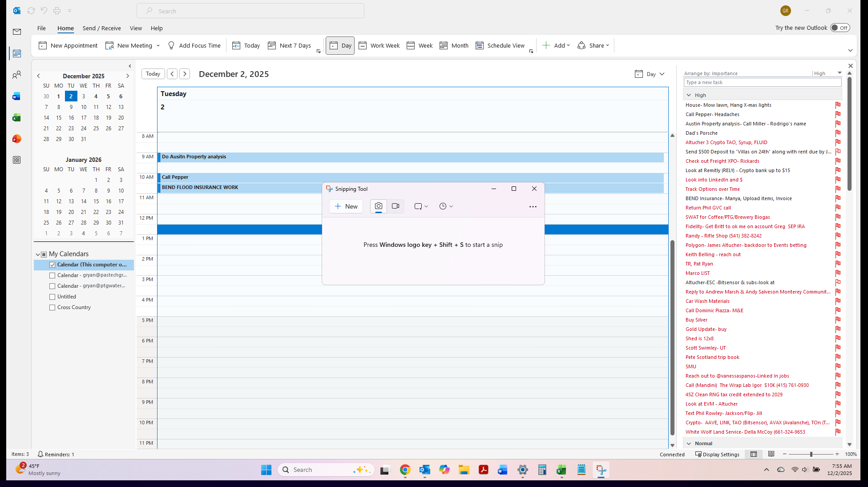Viewport: 868px width, 487px height.
Task: Click New in the Snipping Tool
Action: coord(346,206)
